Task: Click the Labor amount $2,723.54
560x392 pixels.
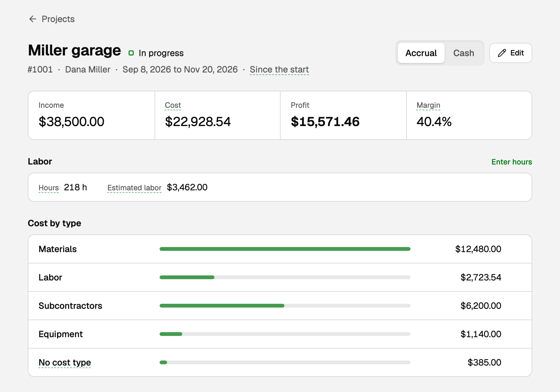Action: [x=481, y=277]
